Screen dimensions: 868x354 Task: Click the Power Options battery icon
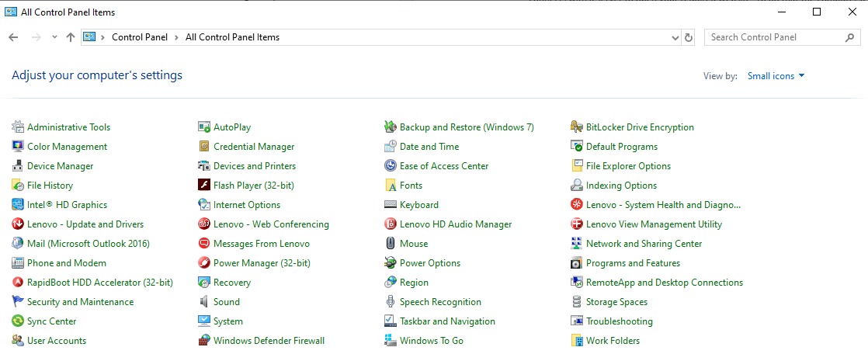pos(391,262)
